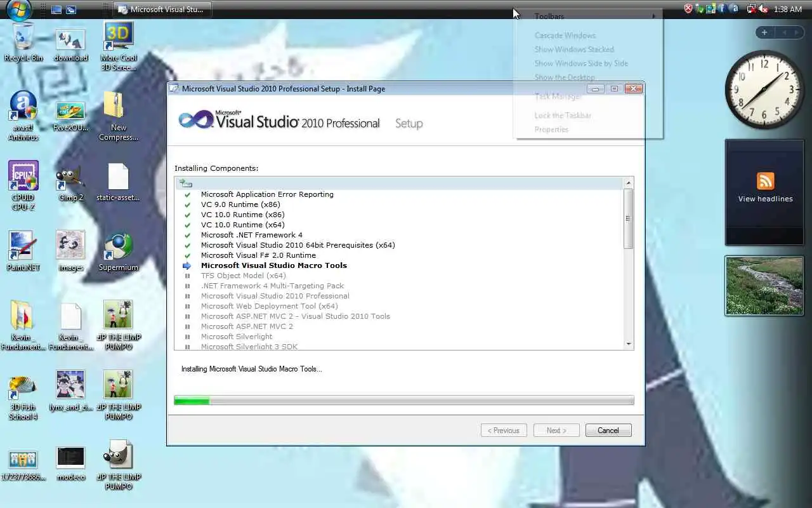Select 'Microsoft .NET Framework 4' row
Image resolution: width=812 pixels, height=508 pixels.
(252, 235)
